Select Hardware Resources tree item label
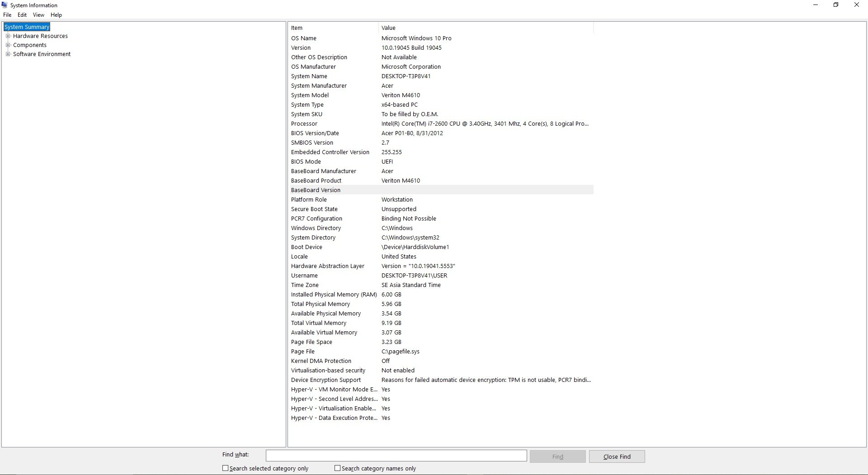The height and width of the screenshot is (475, 868). (40, 36)
